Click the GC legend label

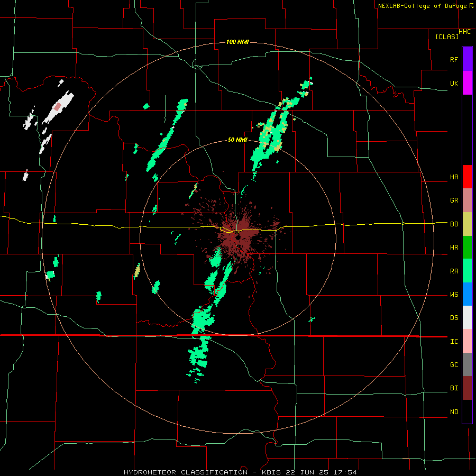[454, 365]
